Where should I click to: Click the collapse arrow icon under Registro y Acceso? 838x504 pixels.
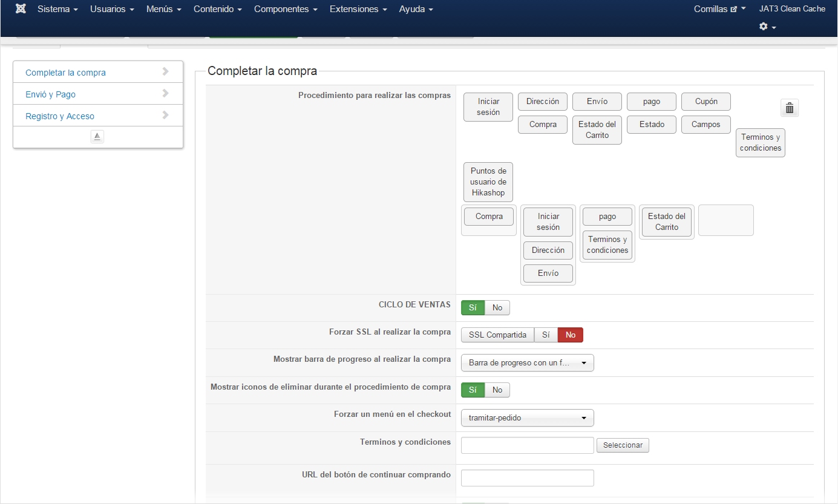[97, 136]
